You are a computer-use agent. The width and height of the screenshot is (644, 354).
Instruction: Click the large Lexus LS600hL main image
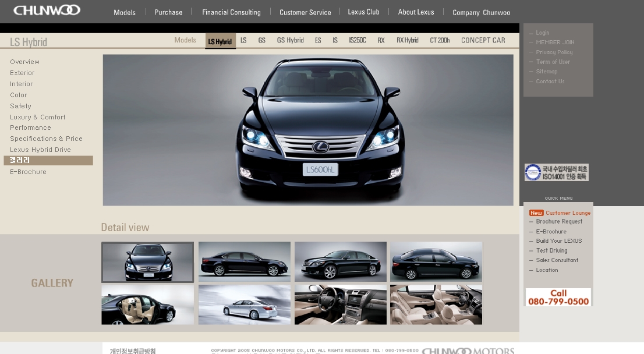(308, 130)
